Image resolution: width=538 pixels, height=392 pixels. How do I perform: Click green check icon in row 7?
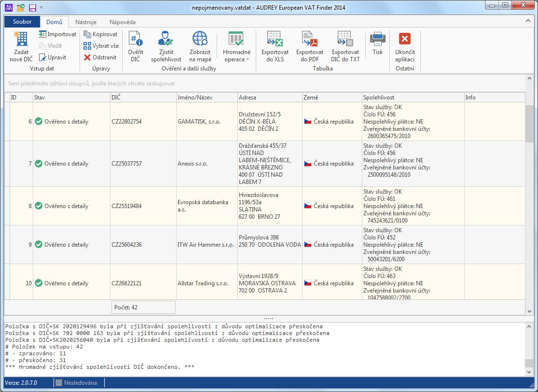(x=39, y=163)
